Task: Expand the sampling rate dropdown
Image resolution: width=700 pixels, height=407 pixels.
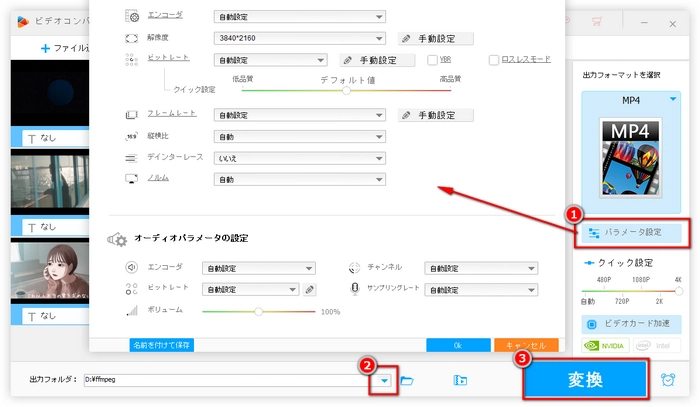Action: coord(481,290)
